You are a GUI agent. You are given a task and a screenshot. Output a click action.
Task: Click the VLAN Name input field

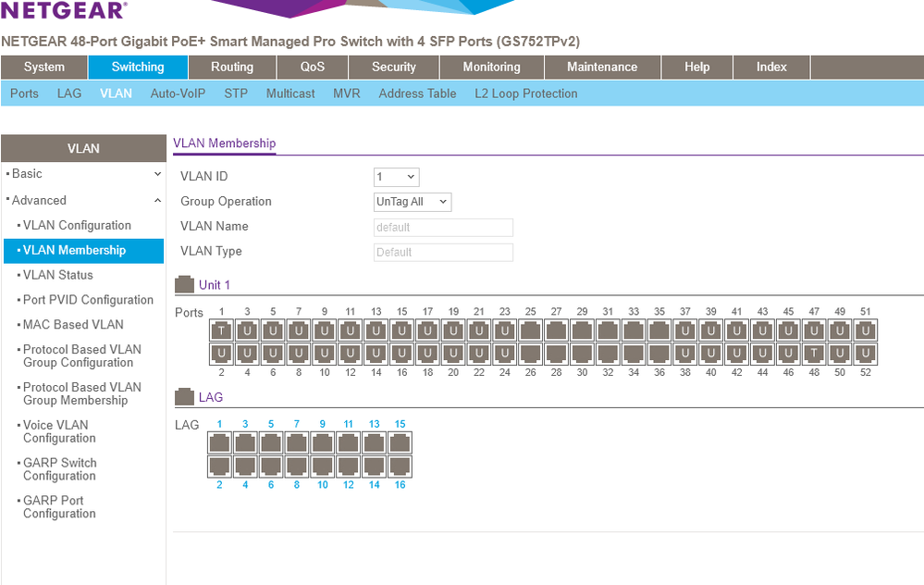(x=443, y=228)
